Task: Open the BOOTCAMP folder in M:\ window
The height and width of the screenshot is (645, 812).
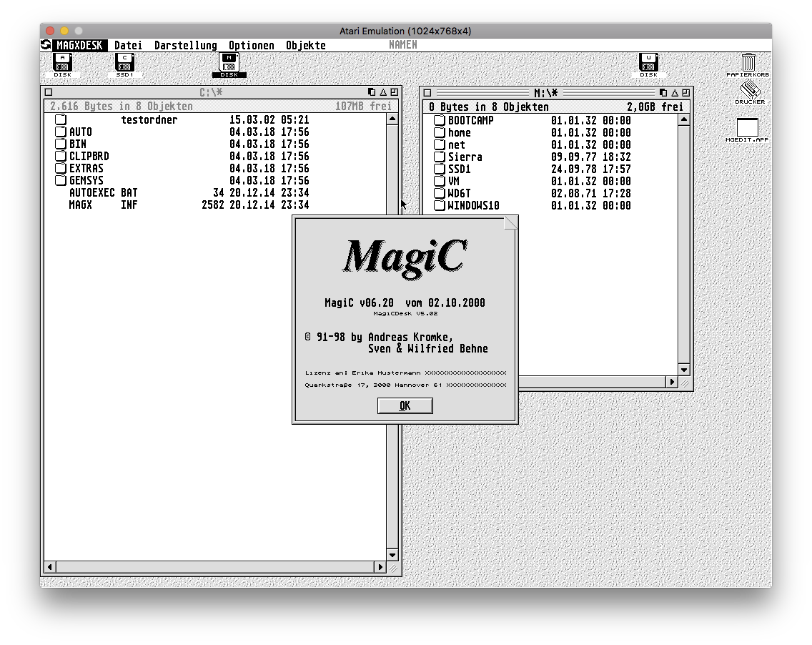Action: coord(469,119)
